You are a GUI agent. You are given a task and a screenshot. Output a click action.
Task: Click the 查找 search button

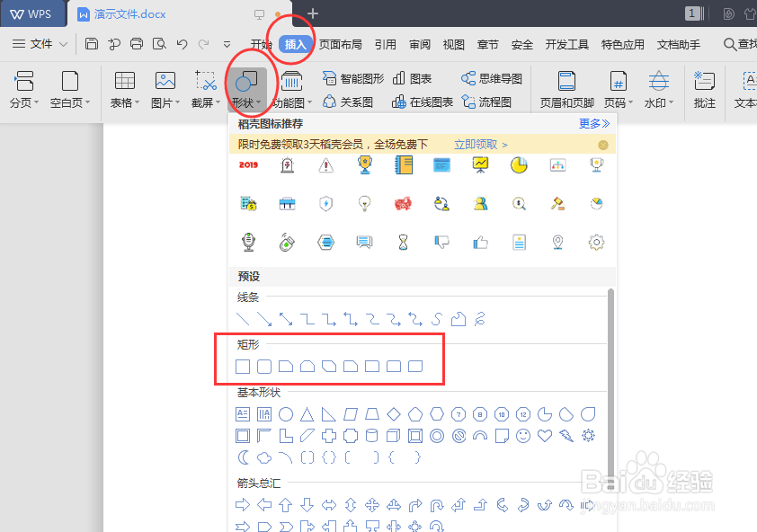(740, 44)
